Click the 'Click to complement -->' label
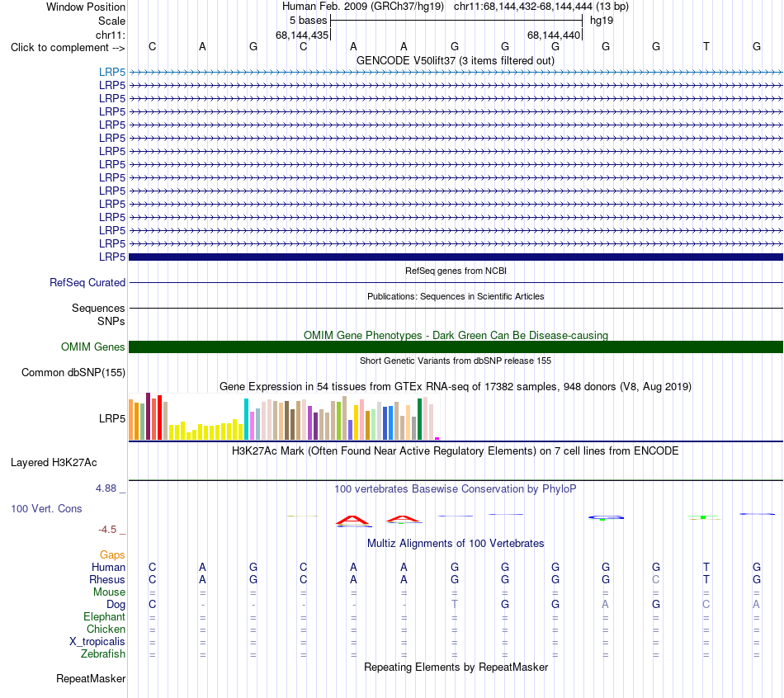The width and height of the screenshot is (784, 698). [68, 48]
